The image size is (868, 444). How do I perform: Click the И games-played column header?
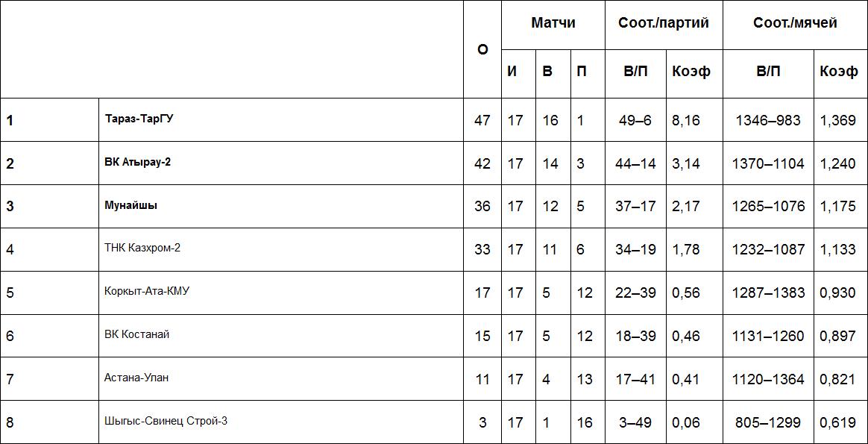[x=512, y=72]
